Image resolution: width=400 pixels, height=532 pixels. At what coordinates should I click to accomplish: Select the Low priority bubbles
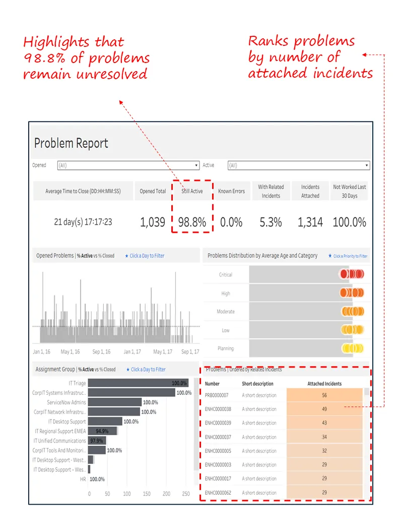coord(352,330)
